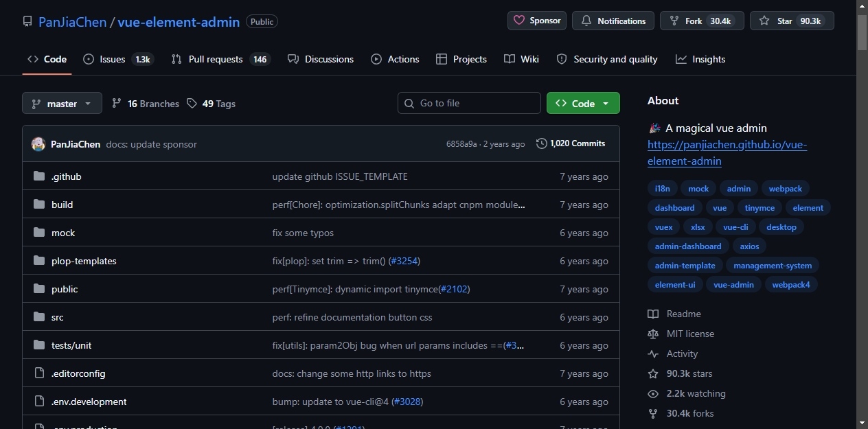Open the Projects tab

pyautogui.click(x=461, y=59)
